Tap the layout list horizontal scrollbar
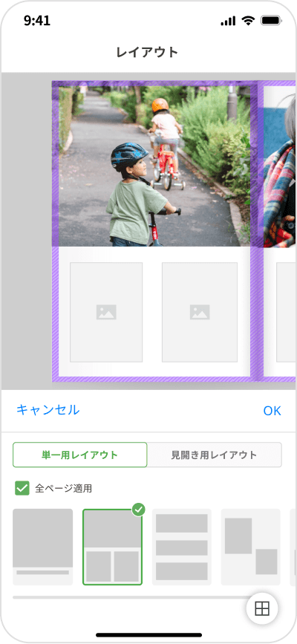The width and height of the screenshot is (297, 644). click(134, 597)
